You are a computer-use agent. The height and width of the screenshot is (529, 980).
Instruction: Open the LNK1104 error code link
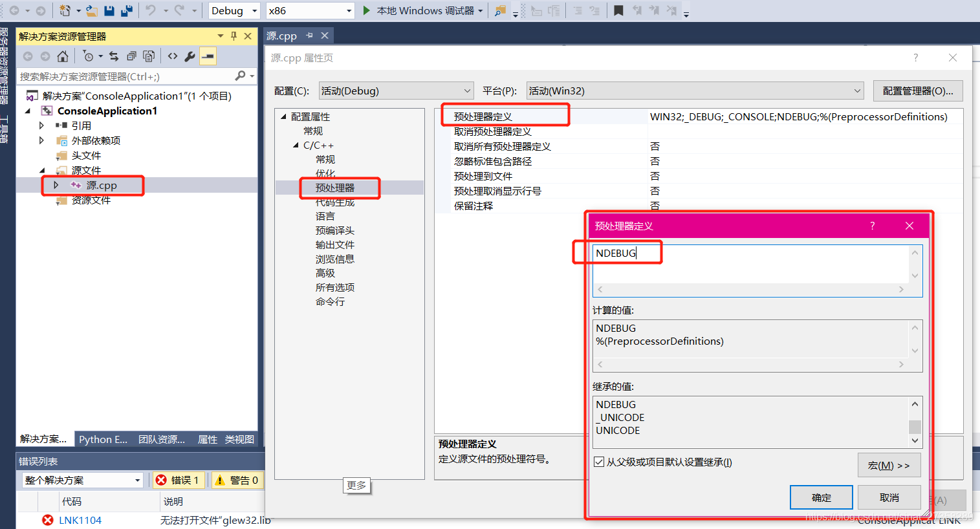(x=80, y=520)
